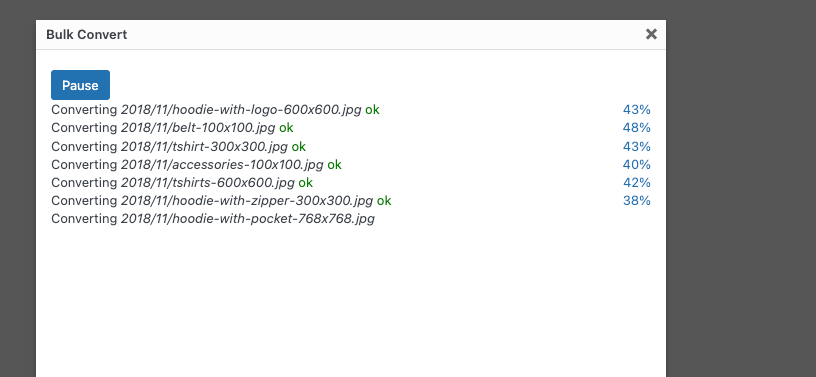
Task: Open the 40% link for accessories-100x100
Action: coord(636,165)
